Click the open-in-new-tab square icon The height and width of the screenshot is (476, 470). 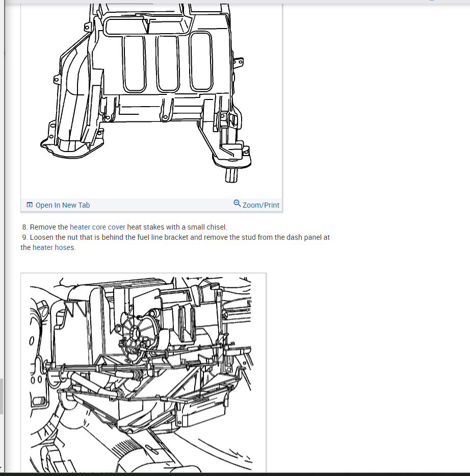[x=30, y=205]
